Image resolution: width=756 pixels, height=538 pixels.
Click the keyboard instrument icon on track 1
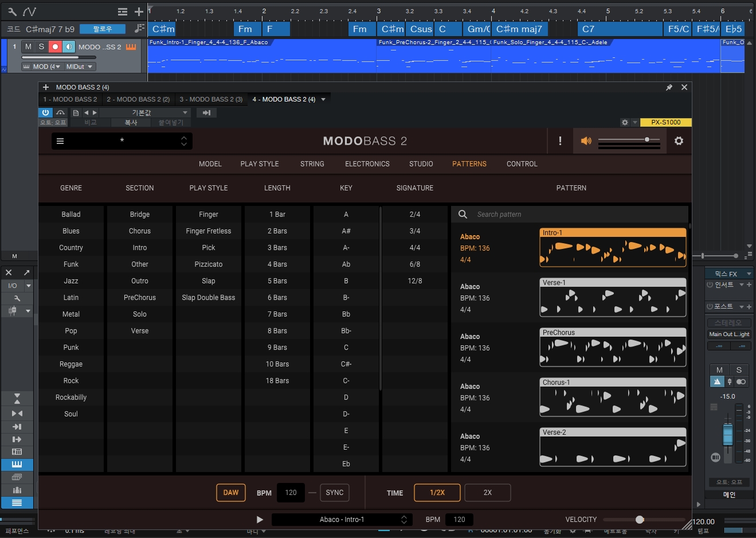coord(131,46)
